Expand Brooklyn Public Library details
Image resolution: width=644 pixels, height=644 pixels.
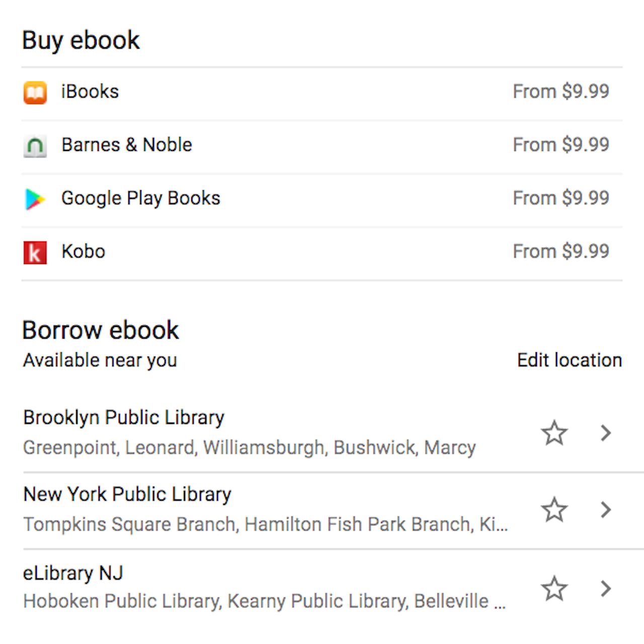(605, 433)
